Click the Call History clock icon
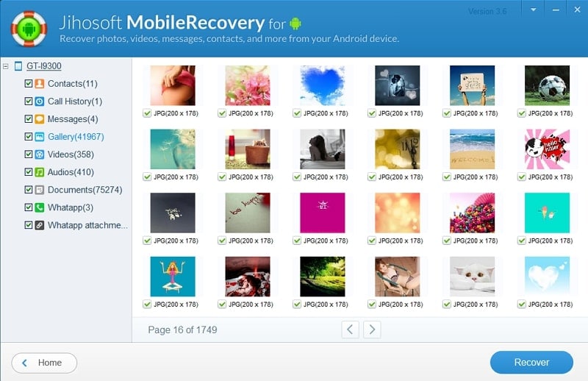588x381 pixels. click(40, 101)
